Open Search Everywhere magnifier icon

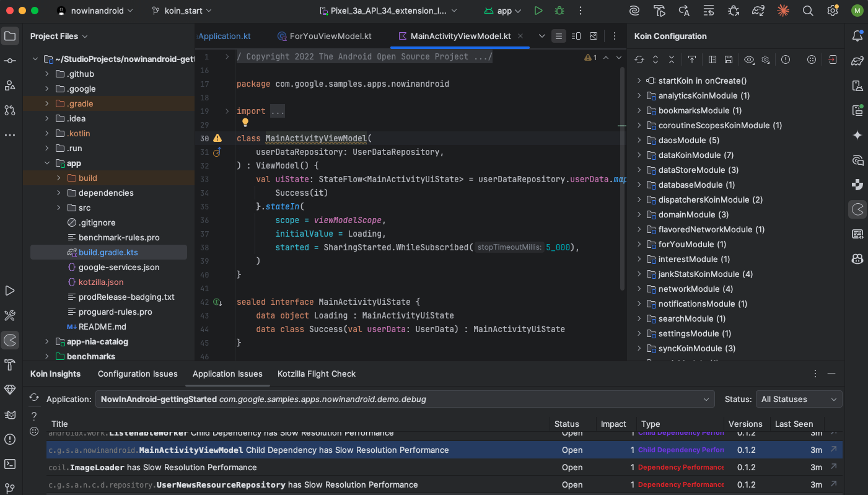click(808, 11)
